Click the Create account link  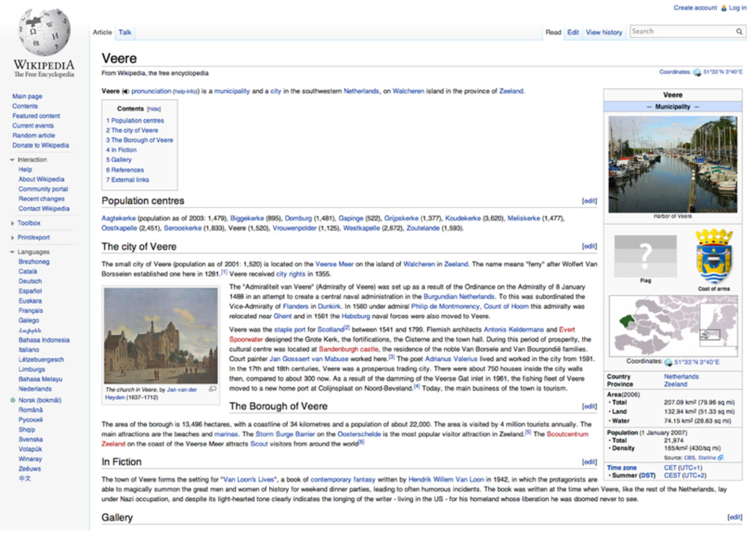click(695, 8)
